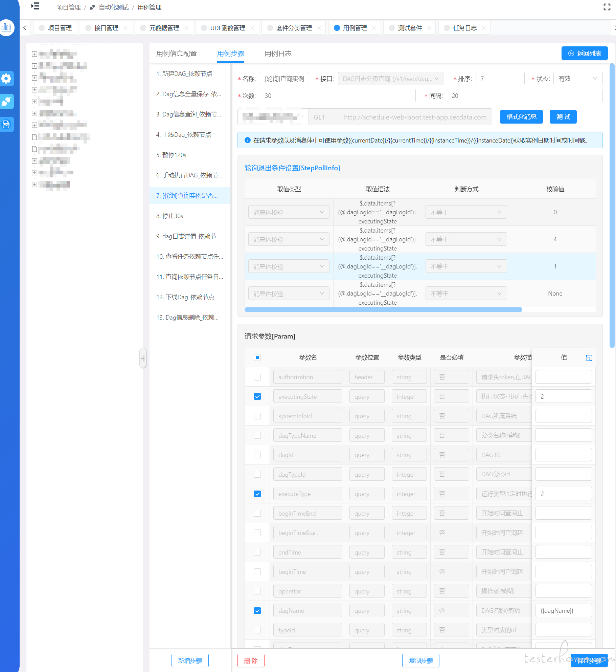616x672 pixels.
Task: Select step 1. 新建DAG_依赖节点
Action: 190,73
